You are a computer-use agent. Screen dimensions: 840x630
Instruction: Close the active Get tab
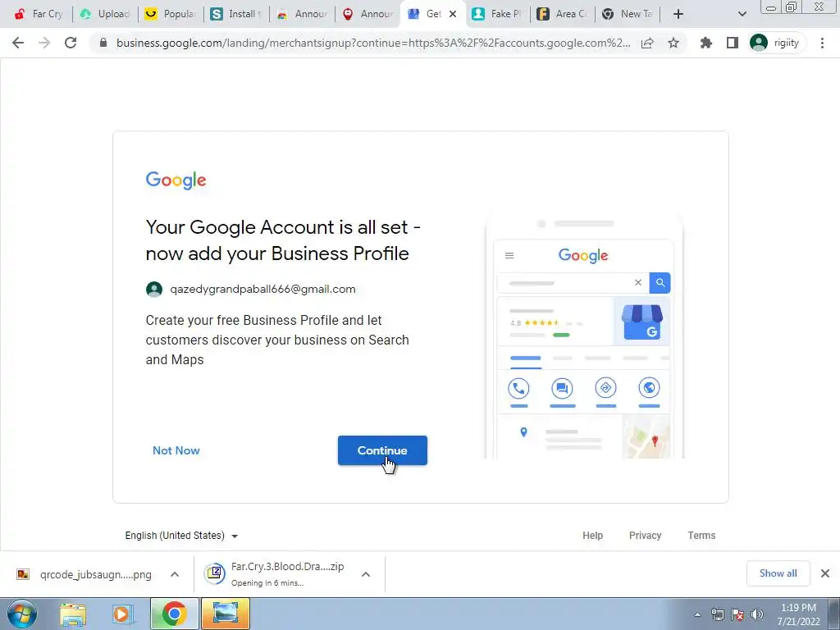coord(453,14)
